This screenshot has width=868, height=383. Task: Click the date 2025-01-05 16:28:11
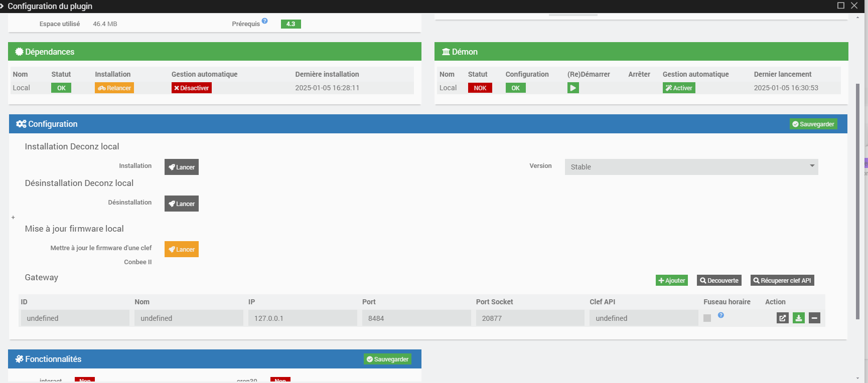327,88
